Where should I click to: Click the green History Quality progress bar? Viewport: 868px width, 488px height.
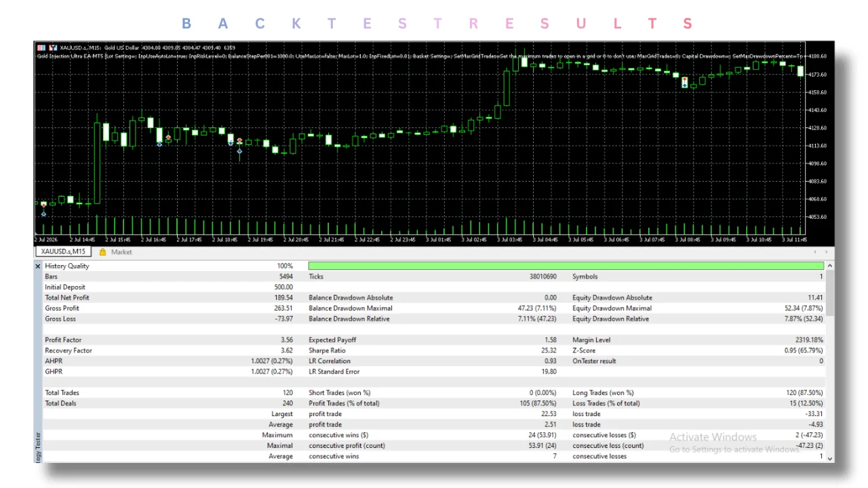pyautogui.click(x=566, y=266)
